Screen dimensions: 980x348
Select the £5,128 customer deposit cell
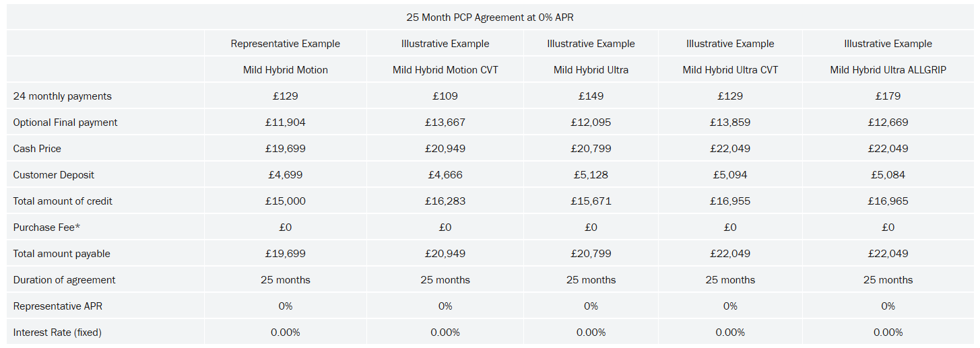coord(591,175)
